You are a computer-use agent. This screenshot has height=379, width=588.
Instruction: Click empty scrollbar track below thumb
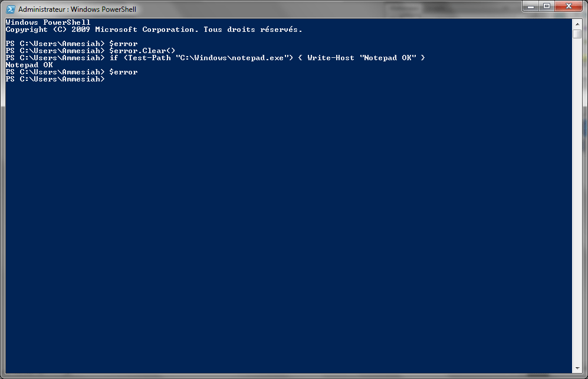point(577,201)
